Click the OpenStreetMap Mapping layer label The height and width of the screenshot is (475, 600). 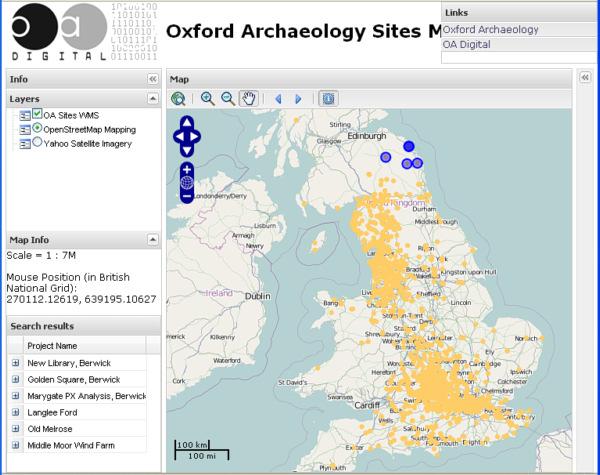click(90, 130)
